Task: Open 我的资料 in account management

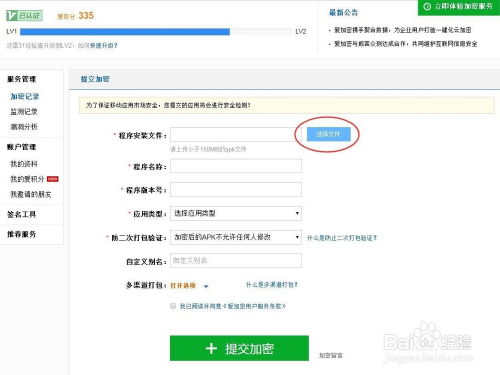Action: point(24,164)
